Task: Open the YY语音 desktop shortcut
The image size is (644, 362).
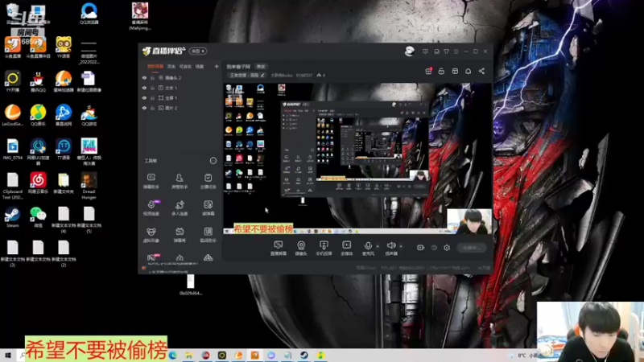Action: 64,47
